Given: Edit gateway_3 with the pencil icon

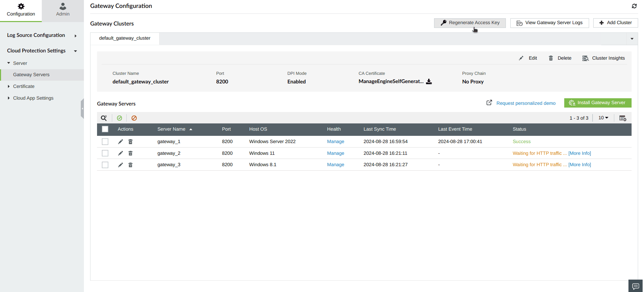Looking at the screenshot, I should click(121, 165).
